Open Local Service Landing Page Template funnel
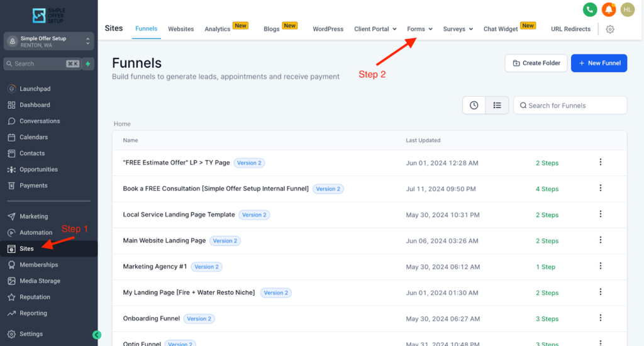Screen dimensions: 644x346 pyautogui.click(x=179, y=215)
